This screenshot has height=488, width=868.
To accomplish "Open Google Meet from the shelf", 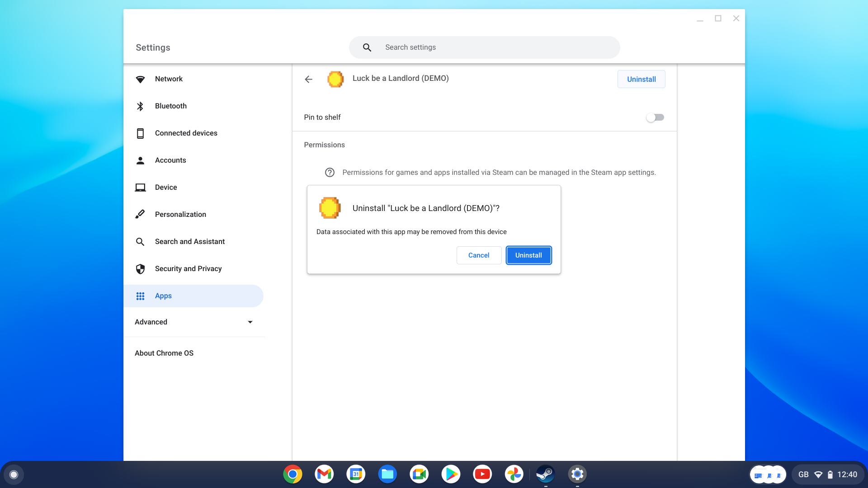I will point(419,474).
